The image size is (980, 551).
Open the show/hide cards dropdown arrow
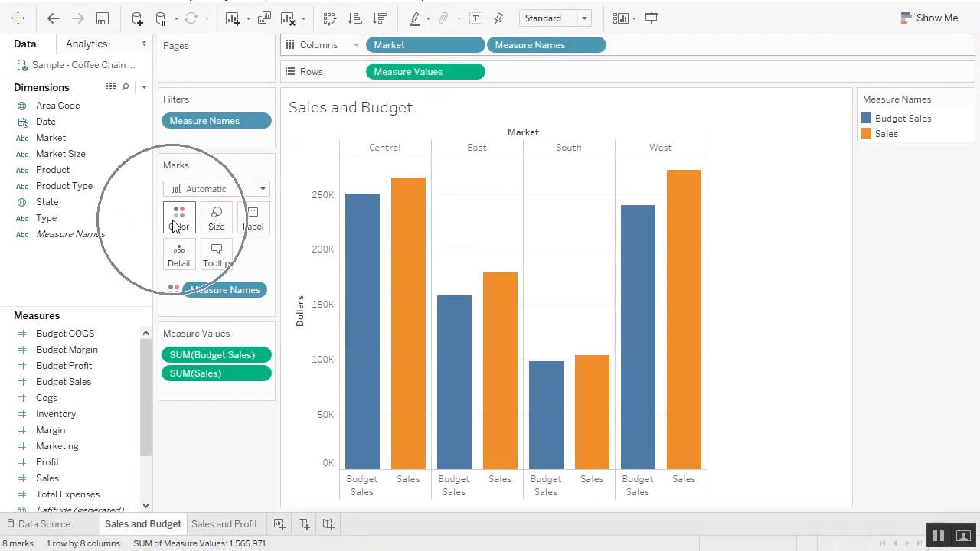point(634,18)
